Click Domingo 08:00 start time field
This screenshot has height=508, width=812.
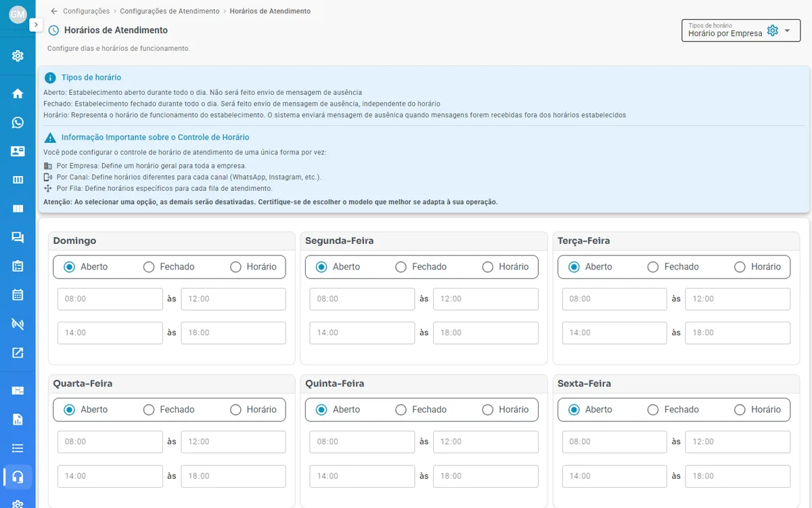[x=110, y=299]
